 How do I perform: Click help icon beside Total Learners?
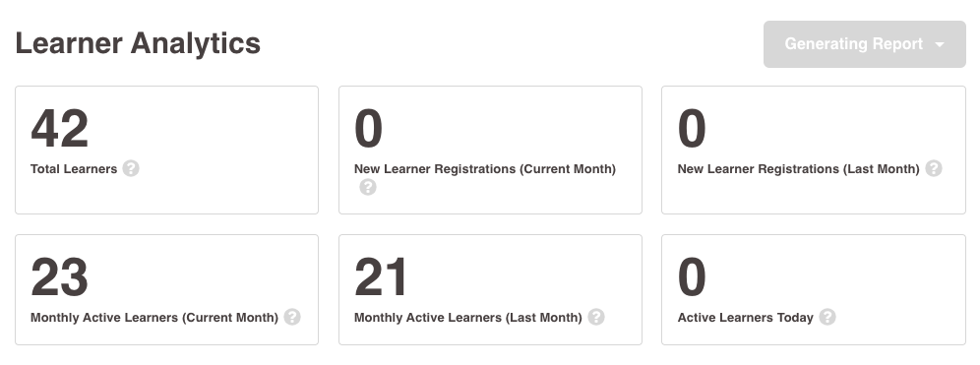coord(131,169)
